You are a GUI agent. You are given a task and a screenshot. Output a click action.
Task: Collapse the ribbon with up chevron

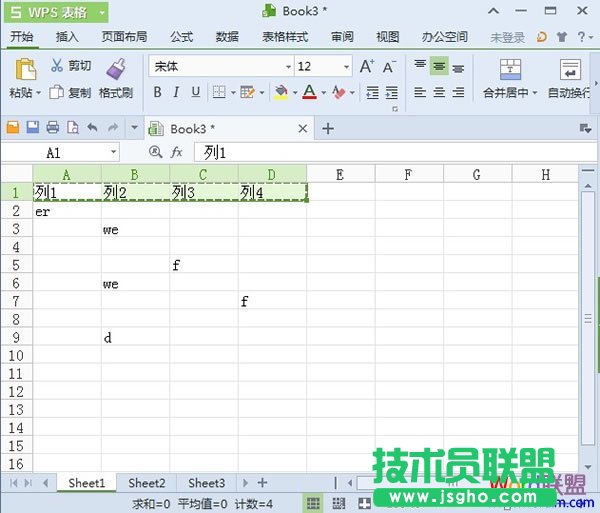click(493, 11)
